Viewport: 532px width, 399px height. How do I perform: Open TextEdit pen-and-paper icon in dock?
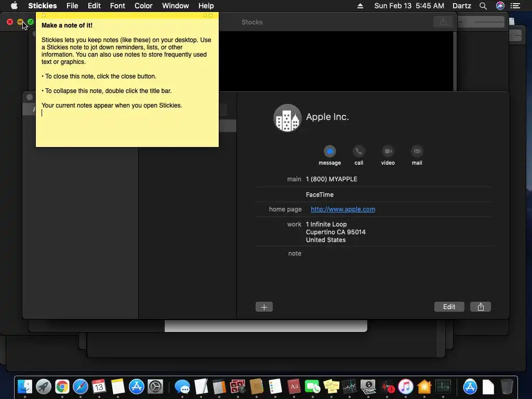(201, 387)
